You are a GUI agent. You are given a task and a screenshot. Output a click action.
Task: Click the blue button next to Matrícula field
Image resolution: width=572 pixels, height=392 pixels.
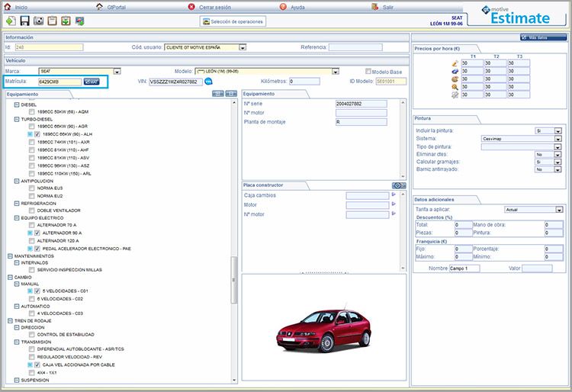(x=92, y=82)
